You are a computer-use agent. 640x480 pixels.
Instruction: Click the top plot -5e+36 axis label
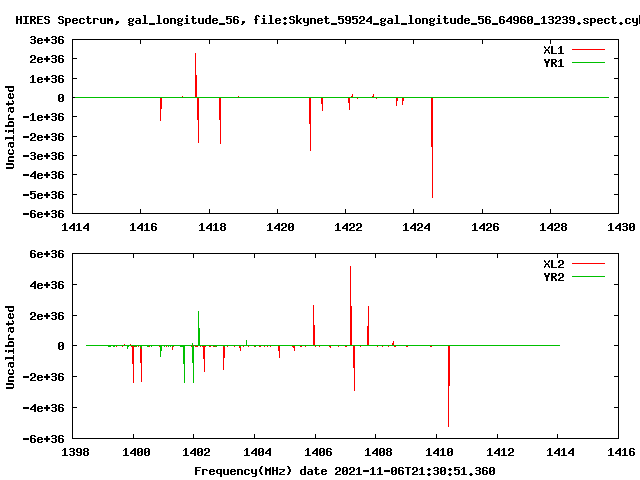click(43, 195)
